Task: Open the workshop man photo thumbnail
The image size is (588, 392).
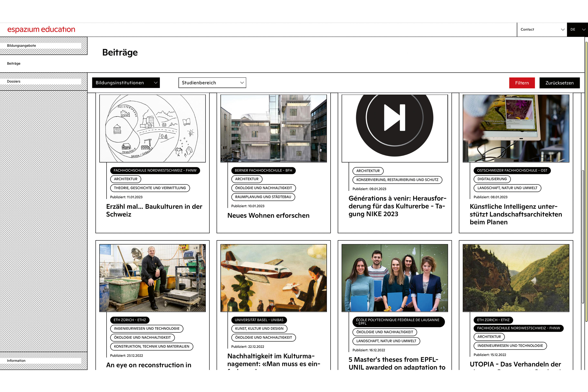Action: pyautogui.click(x=153, y=278)
